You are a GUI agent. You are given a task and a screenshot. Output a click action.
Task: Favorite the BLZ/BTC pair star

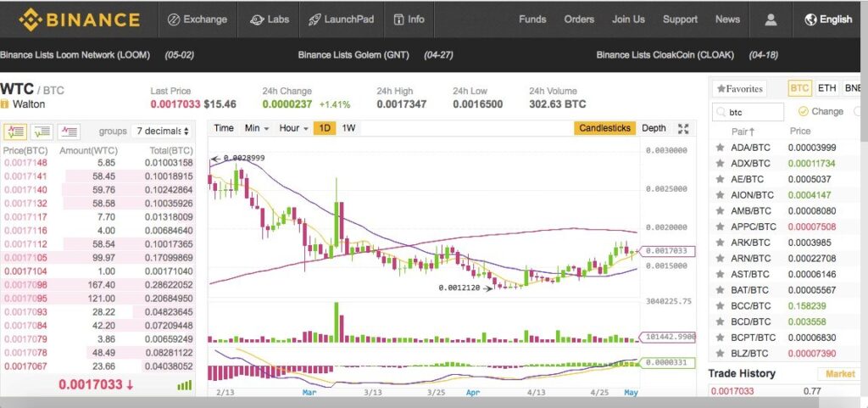(720, 353)
